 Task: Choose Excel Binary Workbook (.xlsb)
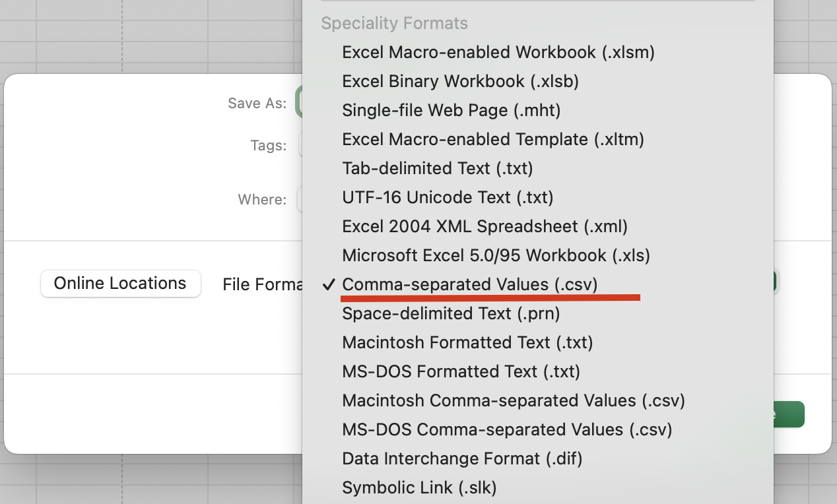[460, 81]
